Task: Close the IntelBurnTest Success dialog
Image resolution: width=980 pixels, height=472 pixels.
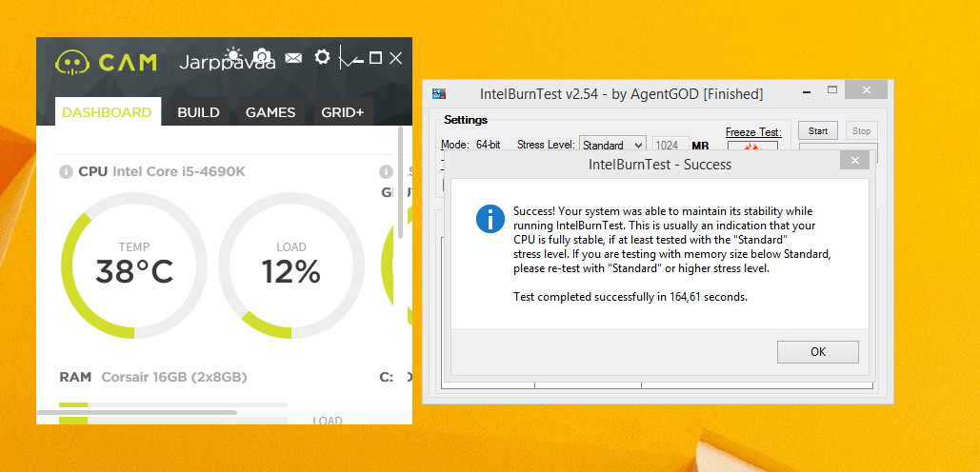Action: click(854, 161)
